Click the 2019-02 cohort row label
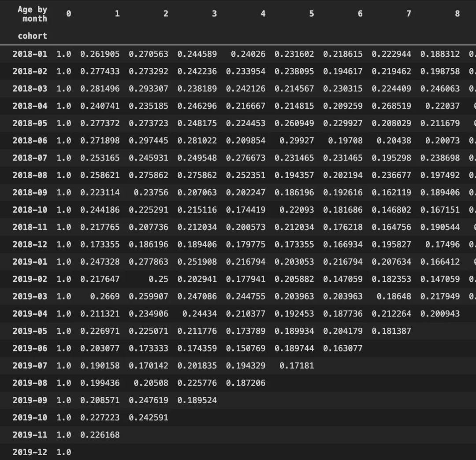This screenshot has height=460, width=476. tap(30, 279)
